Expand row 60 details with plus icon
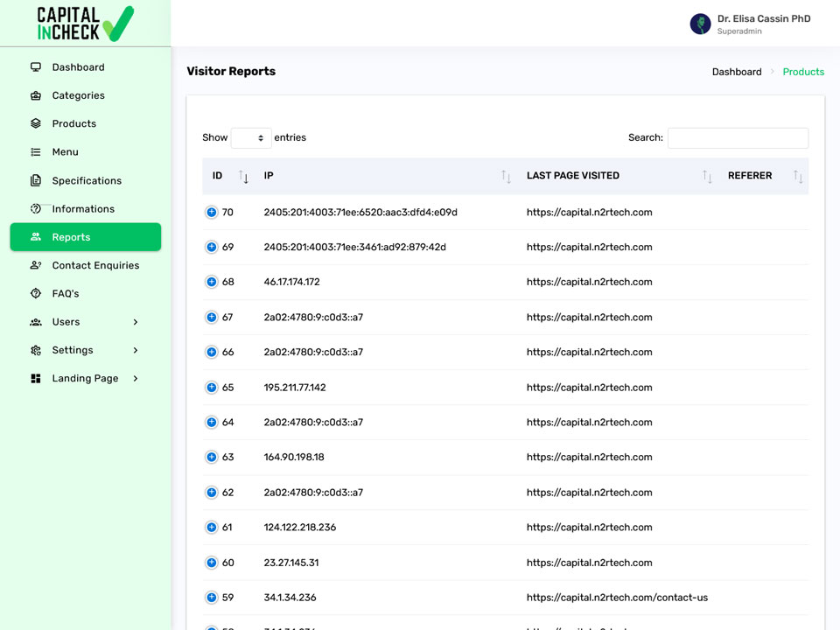Screen dimensions: 840x630 click(x=212, y=563)
